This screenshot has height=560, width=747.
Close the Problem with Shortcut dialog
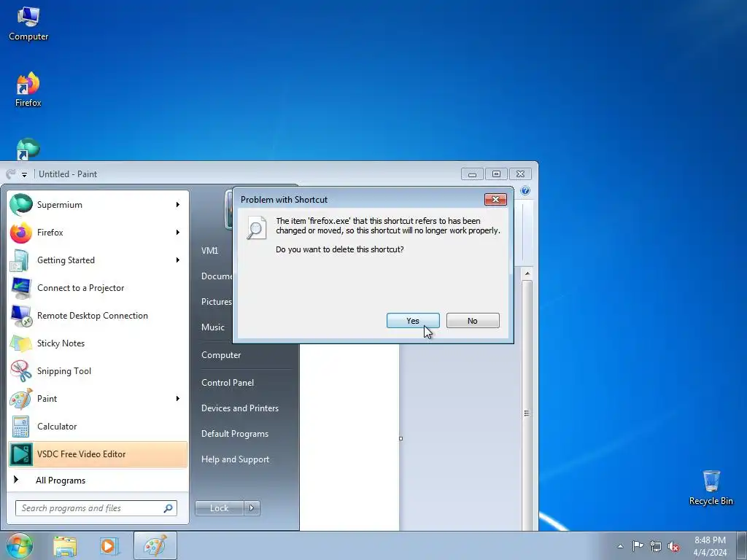click(495, 199)
